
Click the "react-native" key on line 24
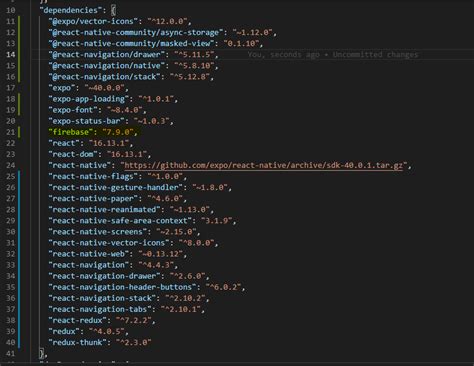(x=80, y=165)
